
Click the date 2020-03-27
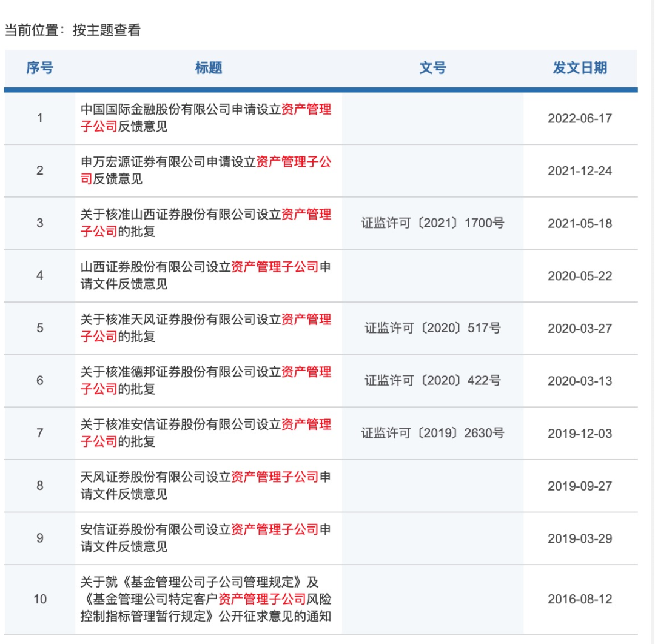click(580, 329)
